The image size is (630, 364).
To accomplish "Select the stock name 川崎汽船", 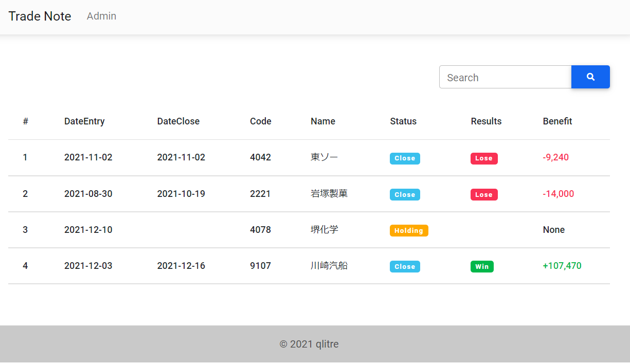I will click(x=329, y=266).
